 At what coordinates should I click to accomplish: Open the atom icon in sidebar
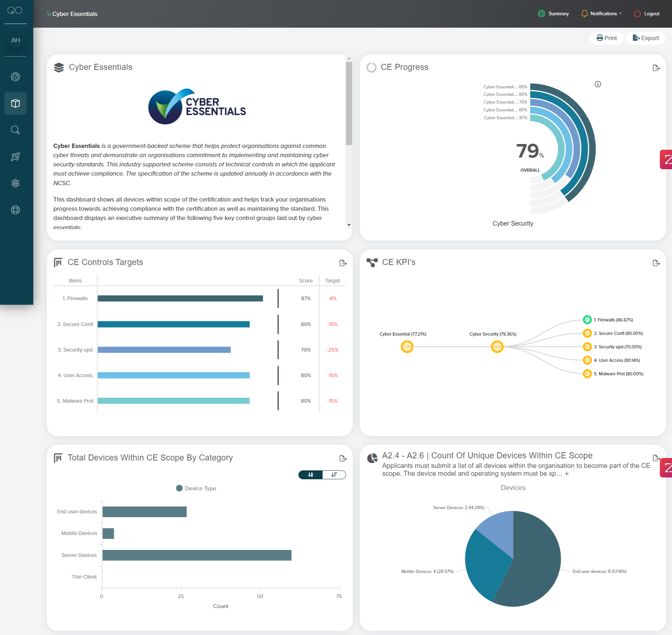15,183
